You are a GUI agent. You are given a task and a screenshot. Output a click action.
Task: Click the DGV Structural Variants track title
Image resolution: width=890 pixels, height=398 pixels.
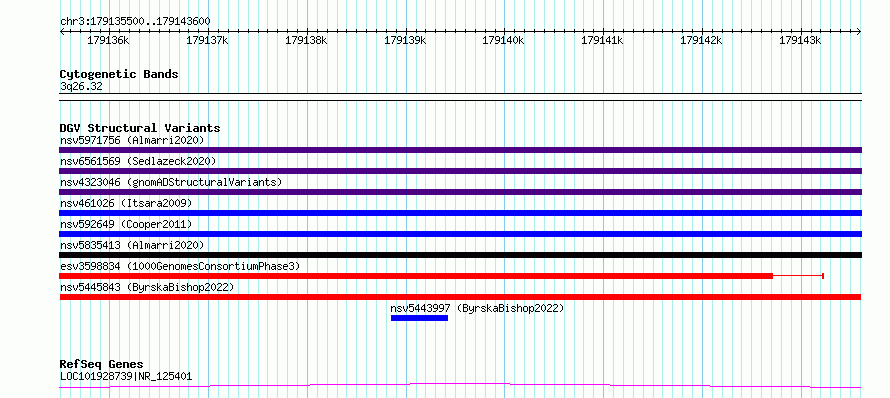(140, 128)
